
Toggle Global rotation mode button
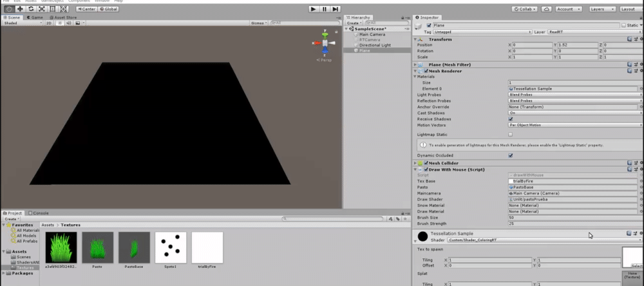tap(108, 9)
